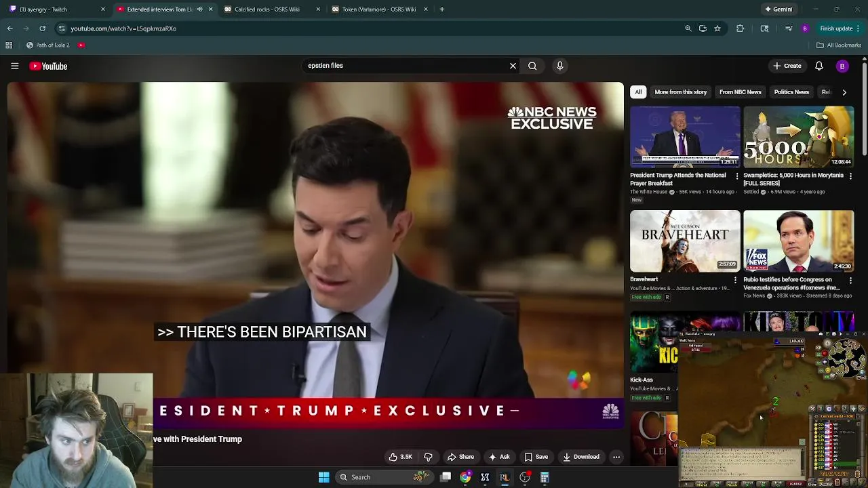Toggle the XP drops button in RuneLite
Viewport: 868px width, 488px height.
tap(818, 348)
